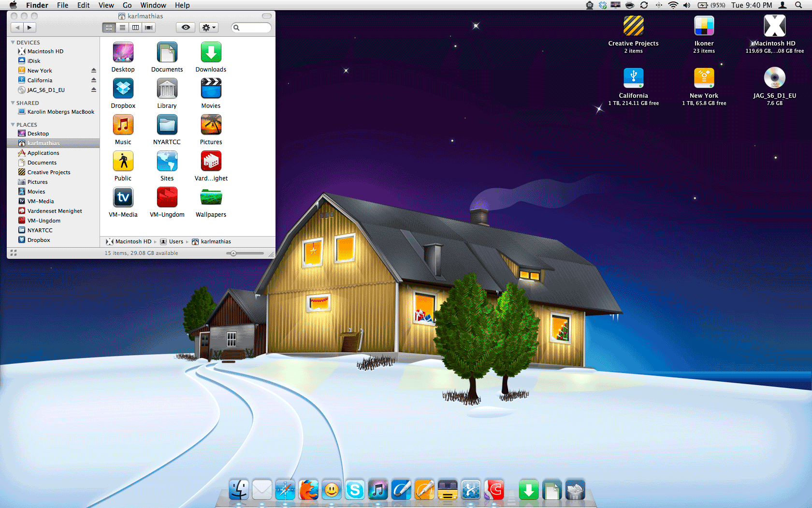Open the Music folder icon in Finder window
This screenshot has height=508, width=812.
(x=123, y=125)
